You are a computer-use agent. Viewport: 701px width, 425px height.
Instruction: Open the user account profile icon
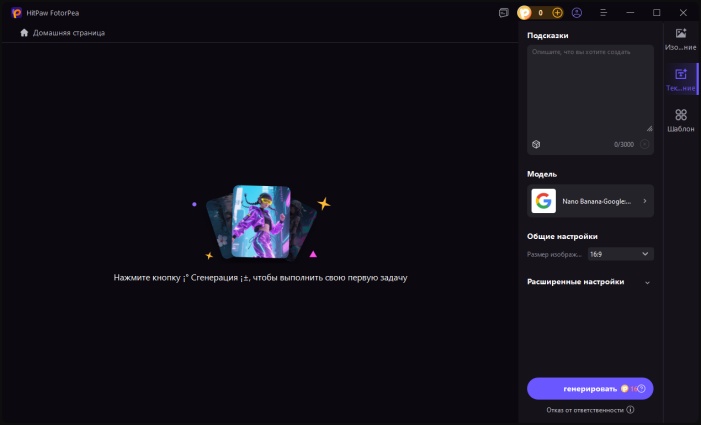click(577, 13)
